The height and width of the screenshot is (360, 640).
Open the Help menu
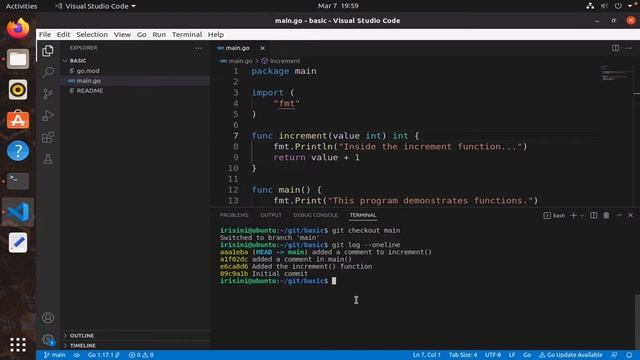216,34
